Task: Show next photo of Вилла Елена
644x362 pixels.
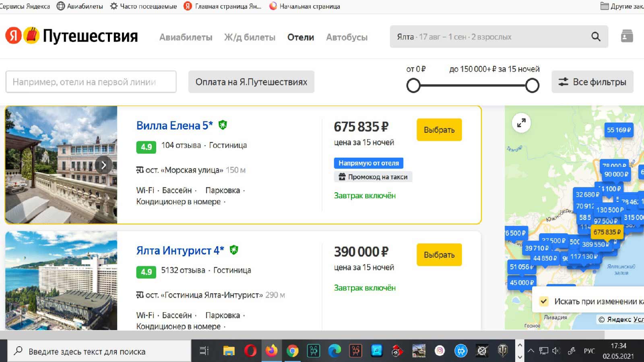Action: click(103, 165)
